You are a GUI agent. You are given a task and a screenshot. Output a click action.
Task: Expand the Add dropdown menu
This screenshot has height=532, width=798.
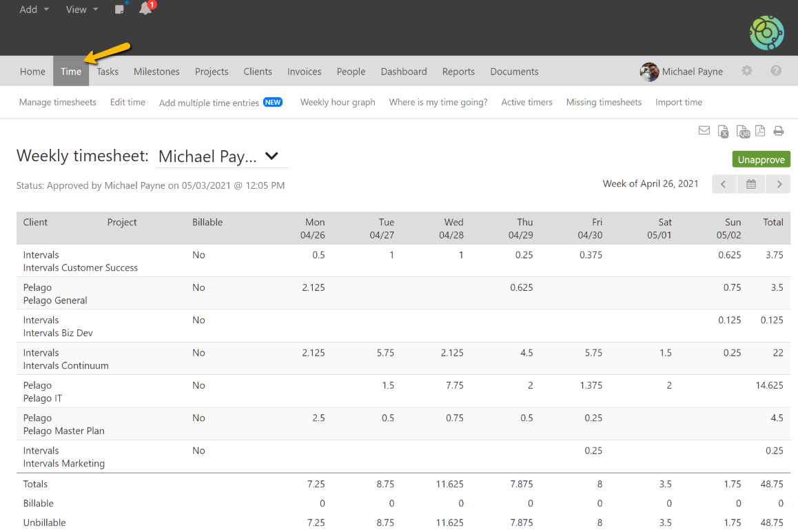click(x=34, y=10)
